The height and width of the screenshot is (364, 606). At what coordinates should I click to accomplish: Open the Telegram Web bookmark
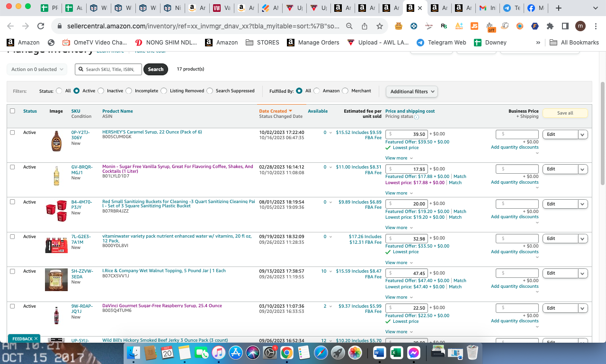[441, 43]
